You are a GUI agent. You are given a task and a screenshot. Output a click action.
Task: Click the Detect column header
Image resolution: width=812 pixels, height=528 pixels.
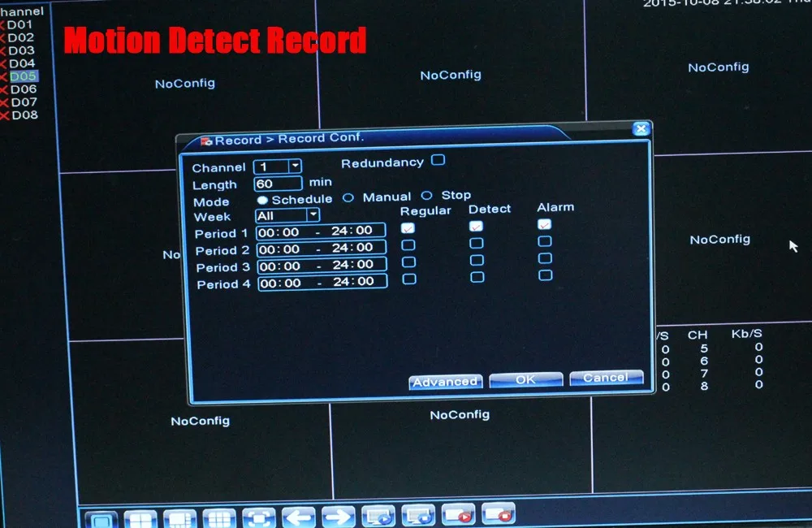click(x=490, y=209)
